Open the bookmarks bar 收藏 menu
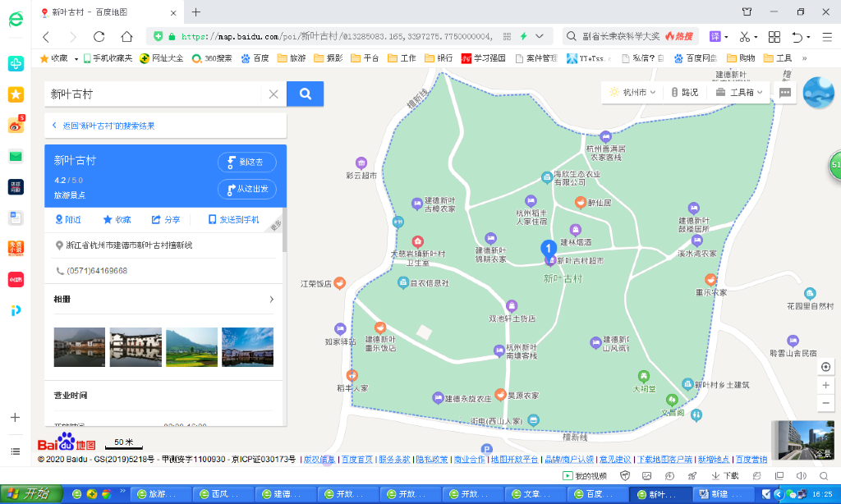 (59, 58)
